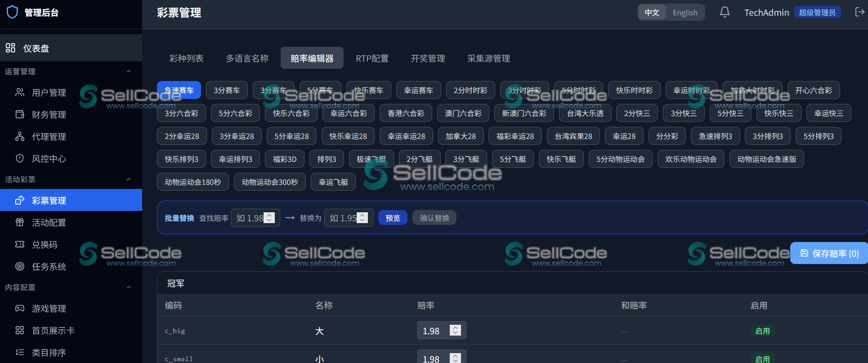Screen dimensions: 868x363
Task: Click the 超级管理员 badge
Action: coord(817,12)
